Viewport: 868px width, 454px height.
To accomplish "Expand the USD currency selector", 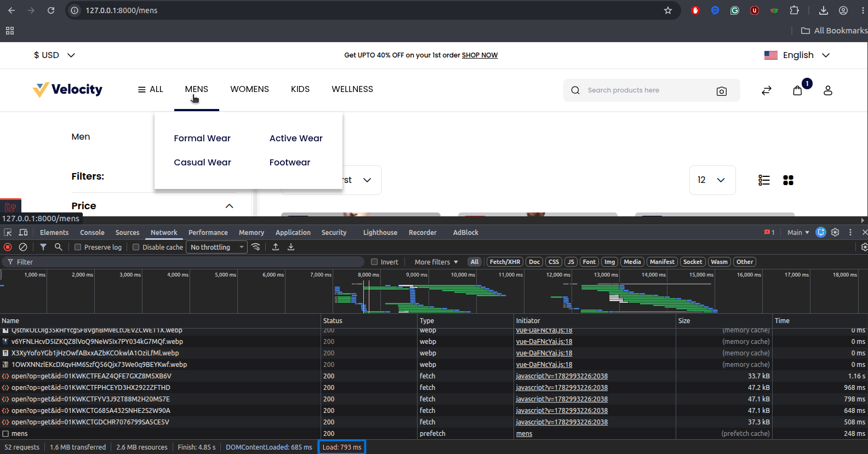I will point(54,55).
